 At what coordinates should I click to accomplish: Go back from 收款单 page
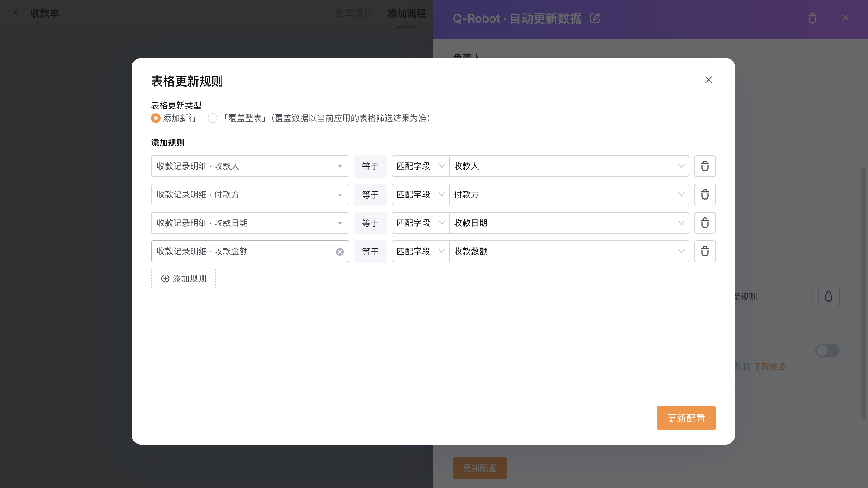click(x=17, y=13)
